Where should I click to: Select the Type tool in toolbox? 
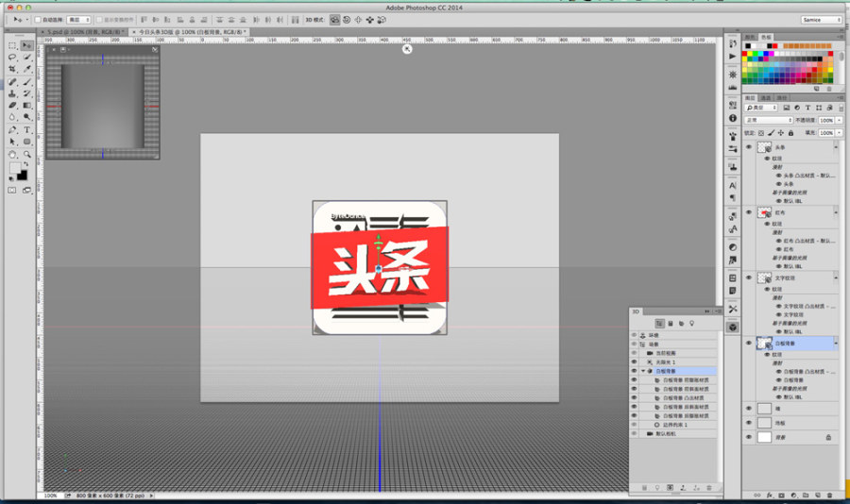click(x=26, y=130)
